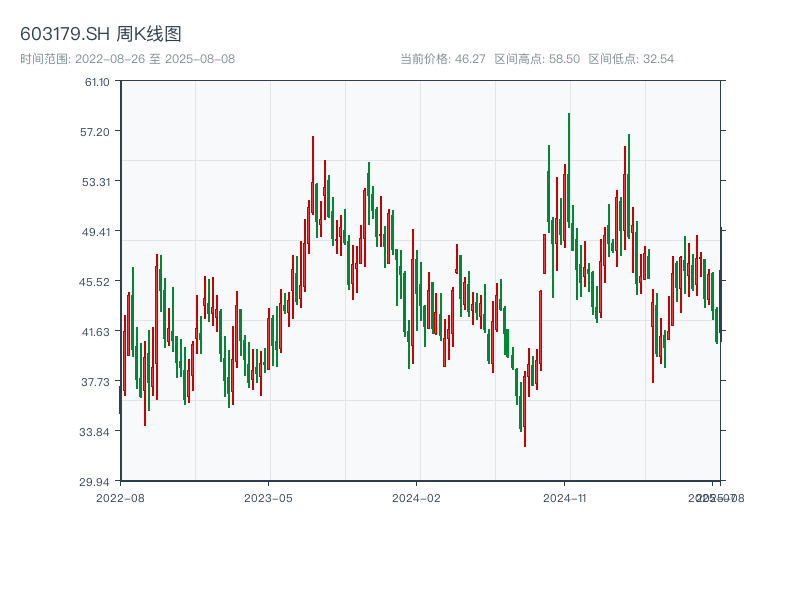Click the y-axis value 49.41
800x600 pixels.
pos(96,232)
